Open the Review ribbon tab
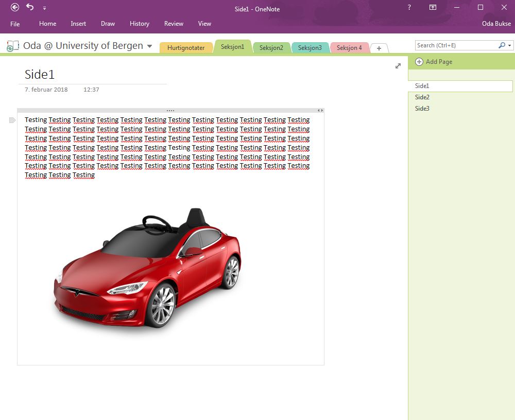 tap(174, 24)
